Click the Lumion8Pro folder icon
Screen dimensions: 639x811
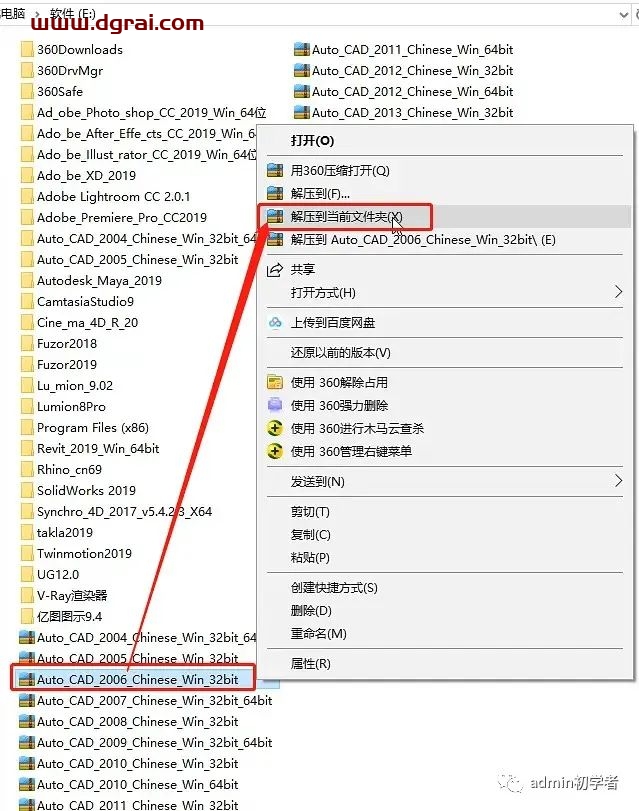pyautogui.click(x=26, y=407)
